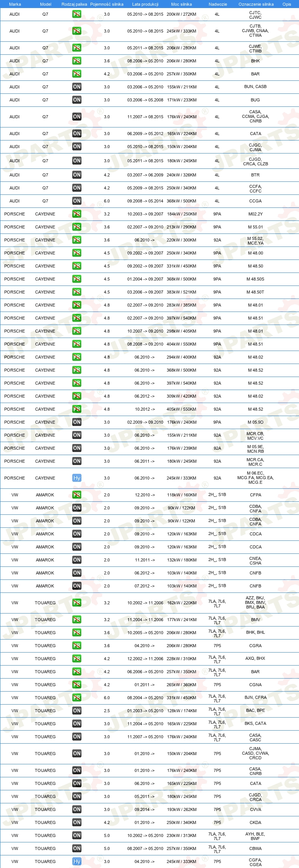This screenshot has height=868, width=299.
Task: Select engine code cell BUN, CASB
Action: pos(255,87)
